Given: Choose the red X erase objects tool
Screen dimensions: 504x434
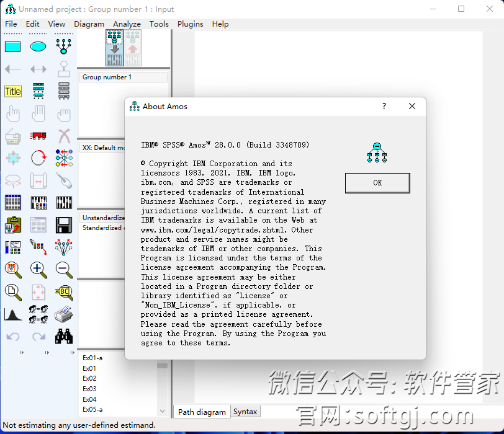Looking at the screenshot, I should [x=64, y=136].
